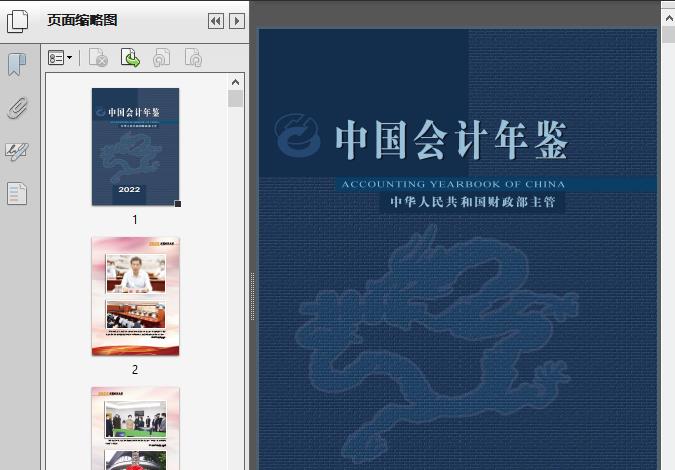Click the logo emblem on the cover

[x=298, y=135]
